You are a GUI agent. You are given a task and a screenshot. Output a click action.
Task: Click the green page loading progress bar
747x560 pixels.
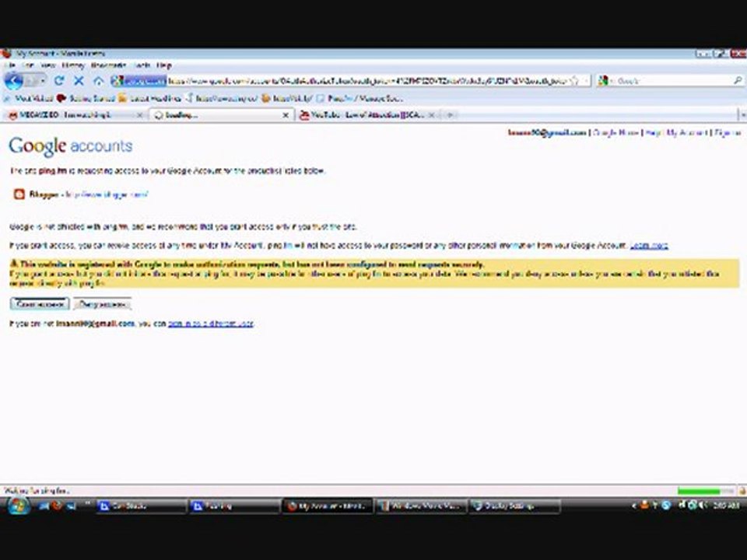click(706, 491)
